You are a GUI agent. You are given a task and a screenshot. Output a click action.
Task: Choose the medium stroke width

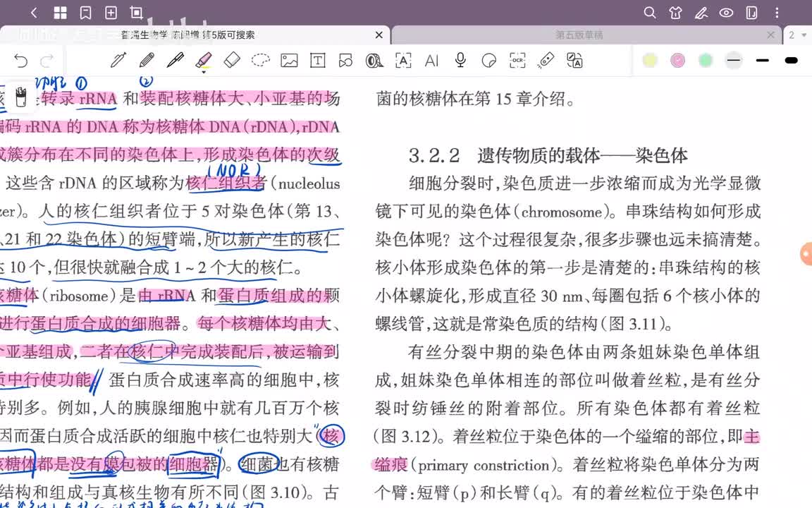(x=762, y=61)
